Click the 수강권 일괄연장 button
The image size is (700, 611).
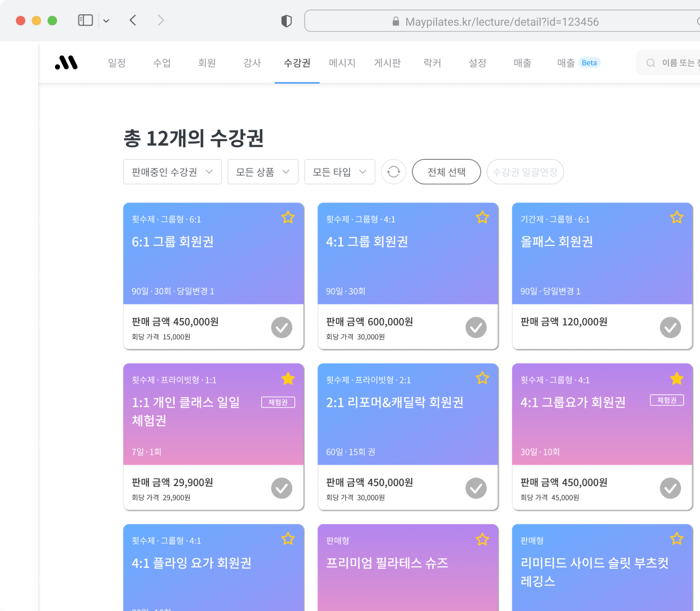(525, 171)
